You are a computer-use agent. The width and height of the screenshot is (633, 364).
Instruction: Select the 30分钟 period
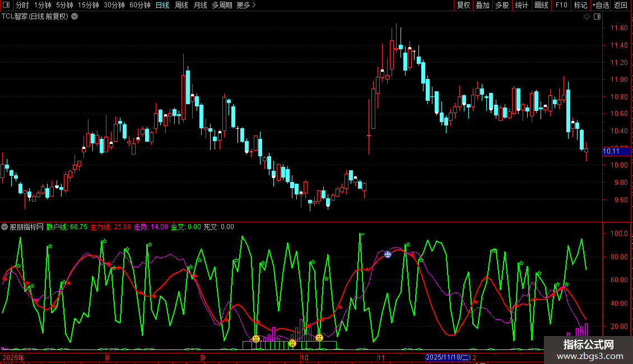point(114,5)
